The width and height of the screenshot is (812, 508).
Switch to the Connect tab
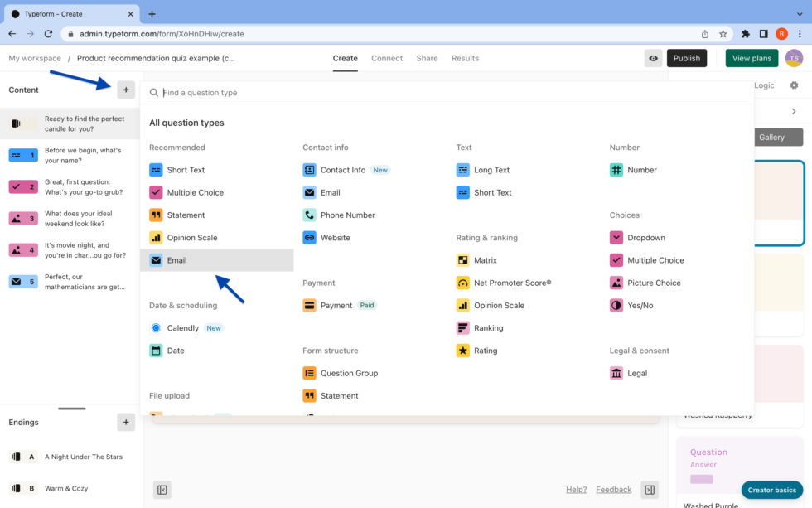click(x=387, y=58)
